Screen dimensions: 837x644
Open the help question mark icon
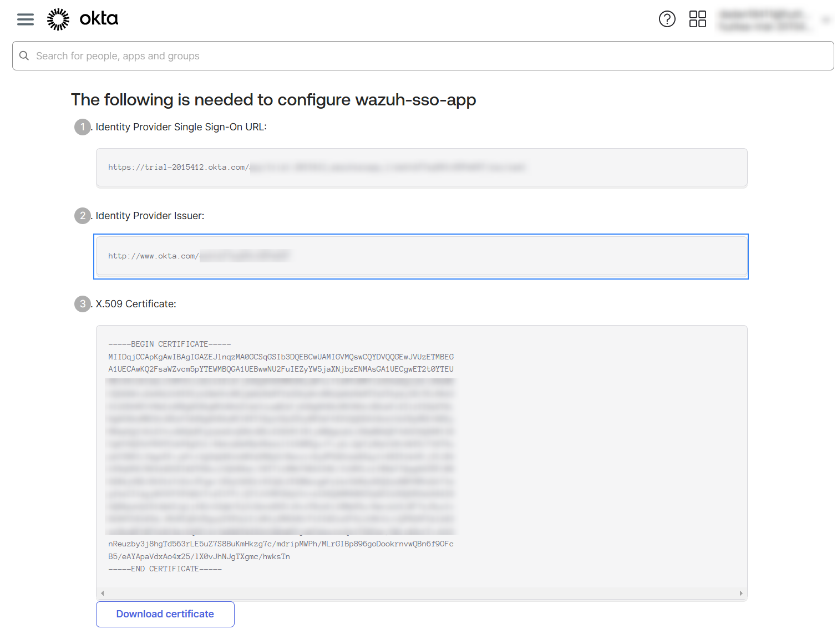667,19
